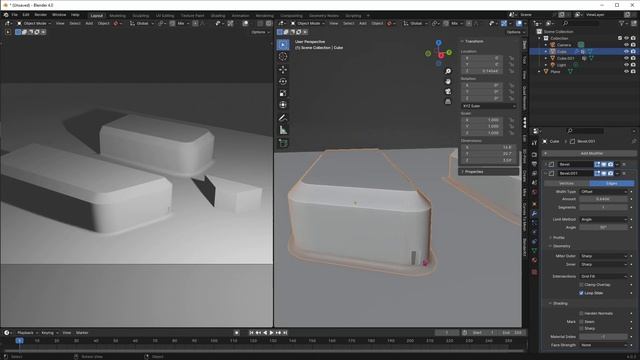Switch to the Sculpting workspace tab

tap(140, 16)
